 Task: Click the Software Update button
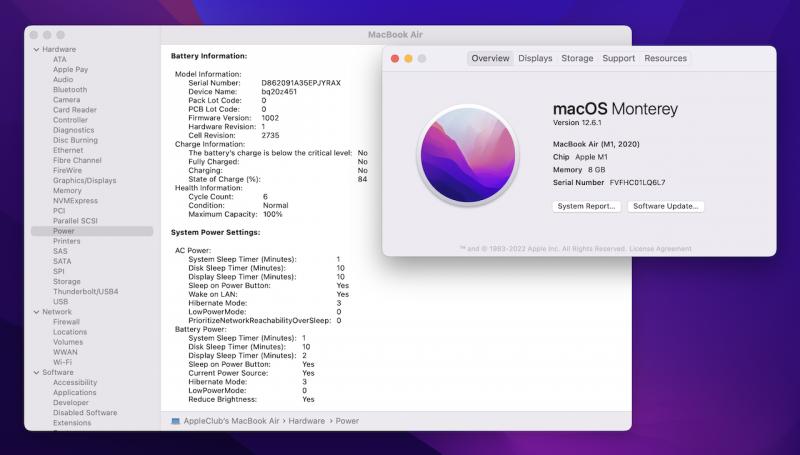[665, 206]
